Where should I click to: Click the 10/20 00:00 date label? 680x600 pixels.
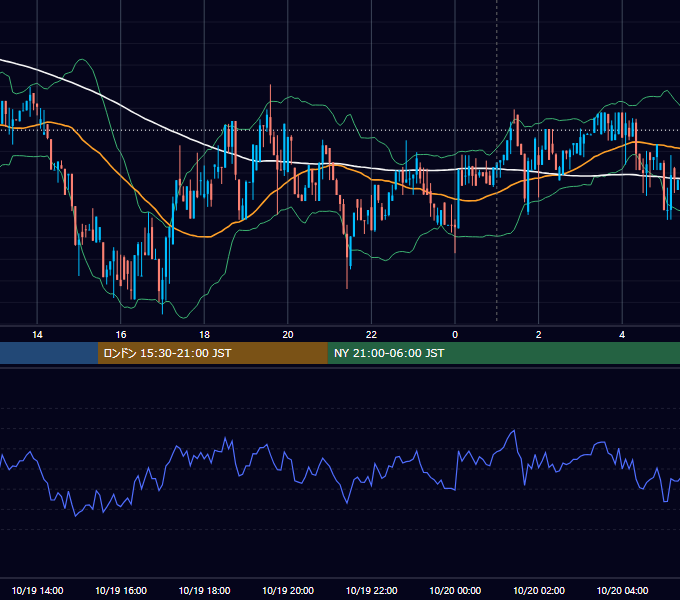pyautogui.click(x=455, y=590)
